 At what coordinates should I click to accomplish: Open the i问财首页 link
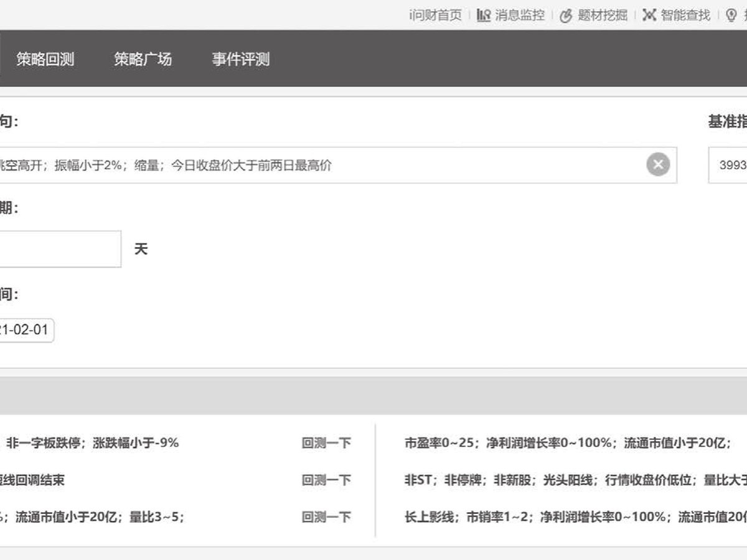pyautogui.click(x=435, y=15)
